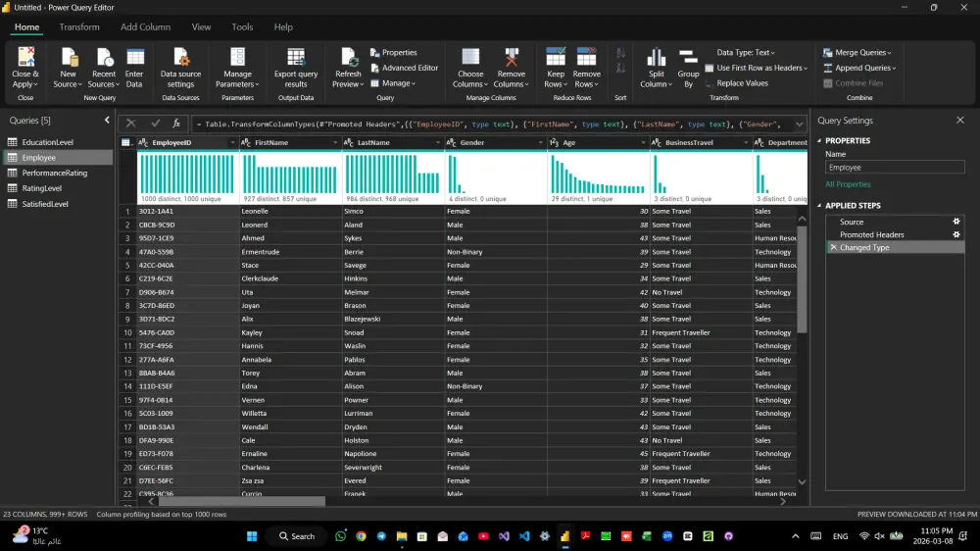Open Promoted Headers step settings gear

(956, 234)
